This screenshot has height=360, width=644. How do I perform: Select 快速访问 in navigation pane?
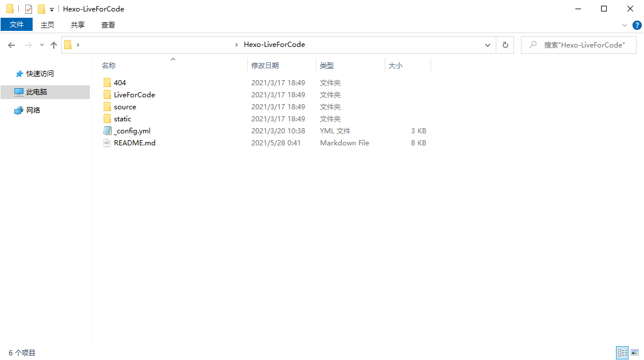[x=40, y=73]
